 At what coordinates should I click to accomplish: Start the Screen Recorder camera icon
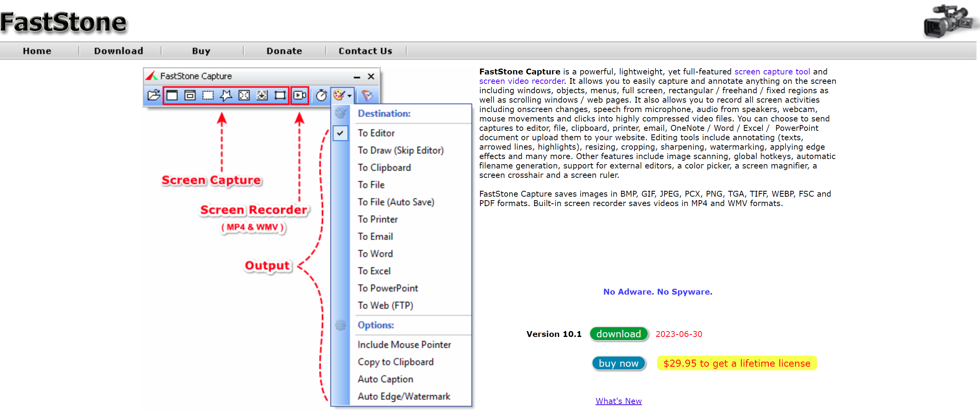pos(300,95)
